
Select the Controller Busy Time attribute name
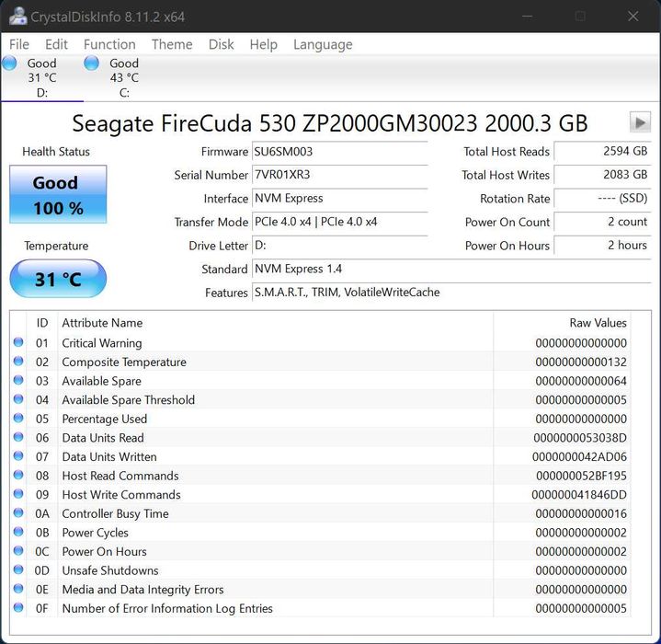(115, 514)
